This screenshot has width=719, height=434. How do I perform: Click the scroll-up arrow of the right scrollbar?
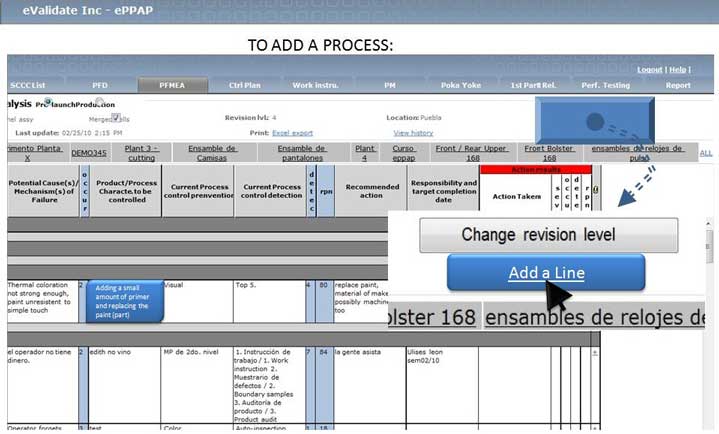[x=710, y=223]
